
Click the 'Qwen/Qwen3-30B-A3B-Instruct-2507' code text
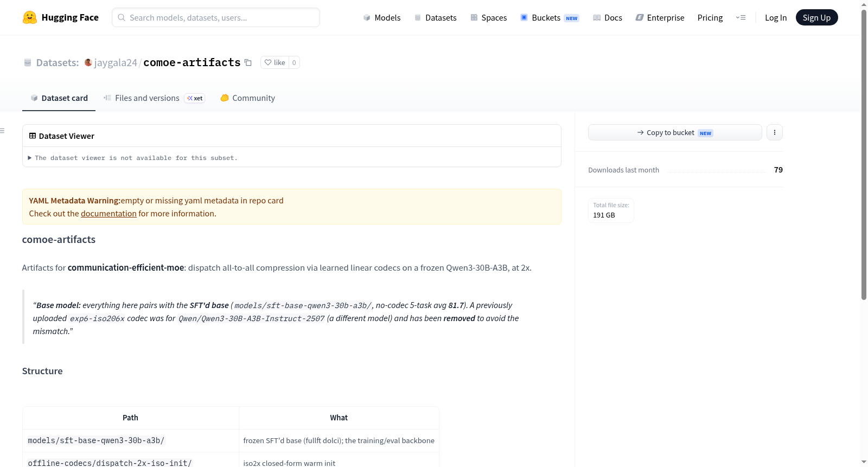(252, 319)
